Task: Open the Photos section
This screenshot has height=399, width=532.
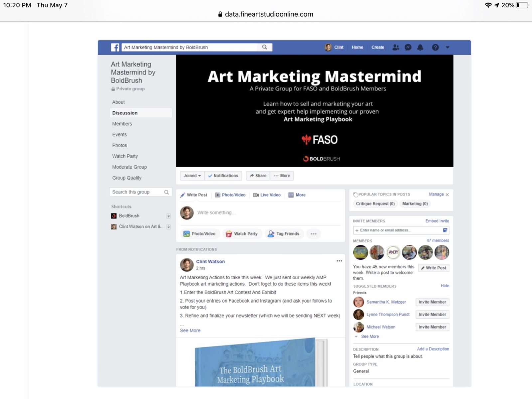Action: [119, 145]
